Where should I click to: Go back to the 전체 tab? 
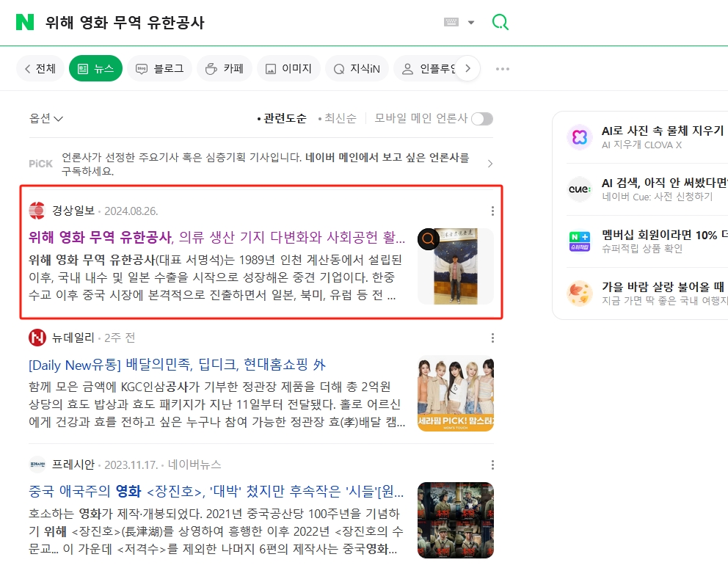40,69
